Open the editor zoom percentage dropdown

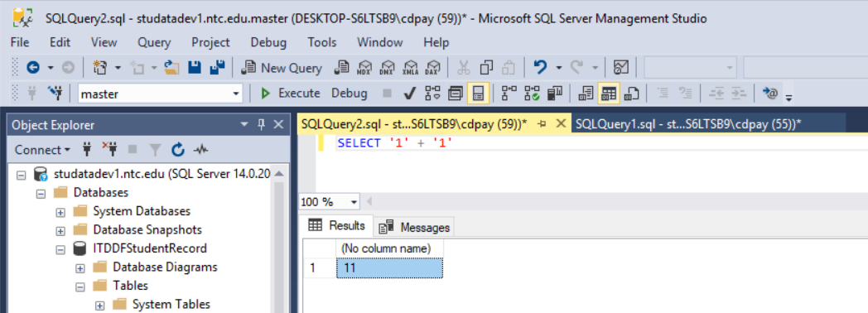[x=354, y=202]
